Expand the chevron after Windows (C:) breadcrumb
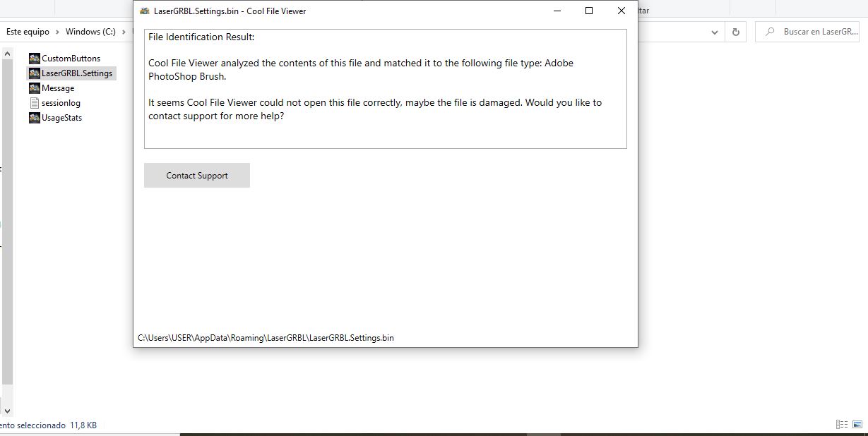 [x=124, y=32]
